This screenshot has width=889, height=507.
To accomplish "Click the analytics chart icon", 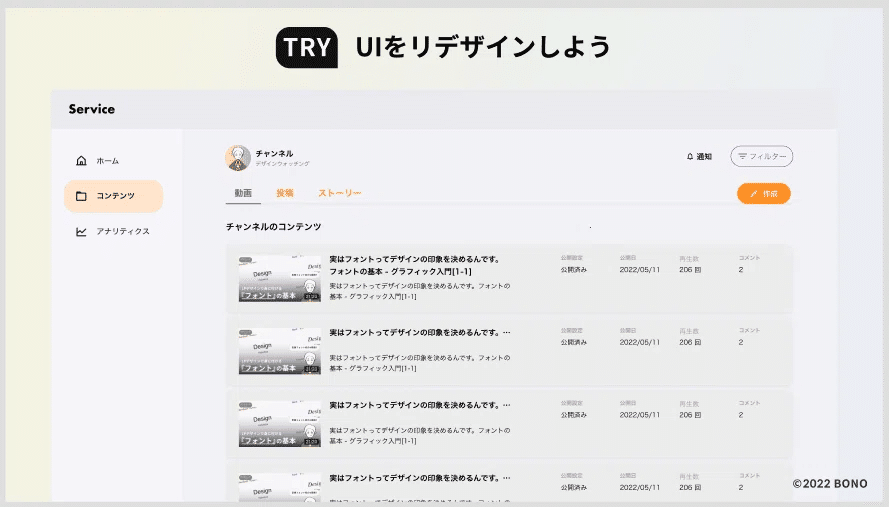I will click(81, 231).
